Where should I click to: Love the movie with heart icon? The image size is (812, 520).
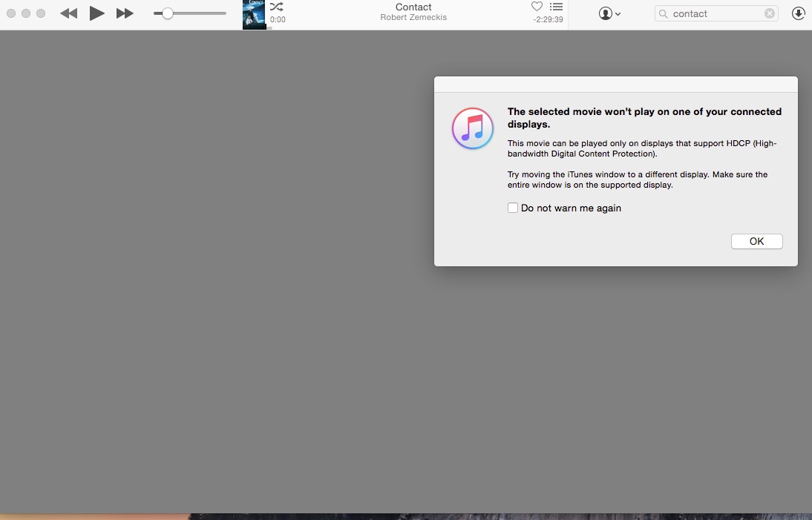537,7
